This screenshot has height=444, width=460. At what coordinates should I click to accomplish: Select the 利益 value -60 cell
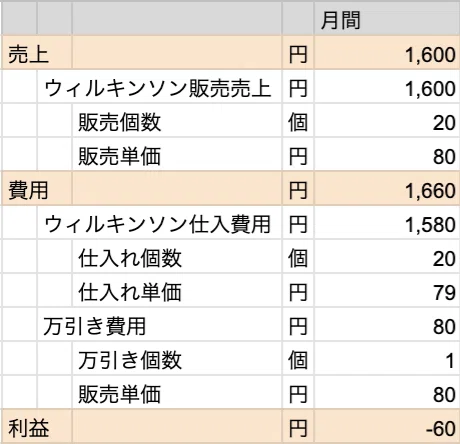pos(387,428)
